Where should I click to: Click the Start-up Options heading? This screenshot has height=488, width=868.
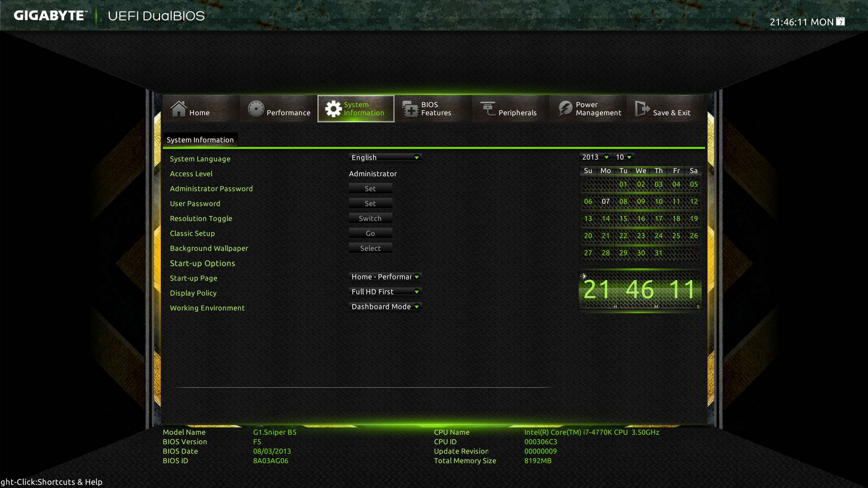click(x=203, y=263)
